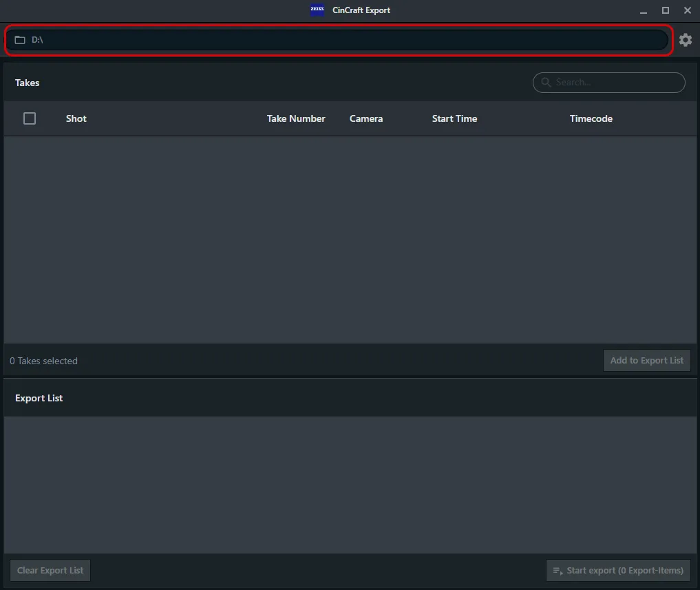Image resolution: width=700 pixels, height=590 pixels.
Task: Open the settings gear icon
Action: coord(686,40)
